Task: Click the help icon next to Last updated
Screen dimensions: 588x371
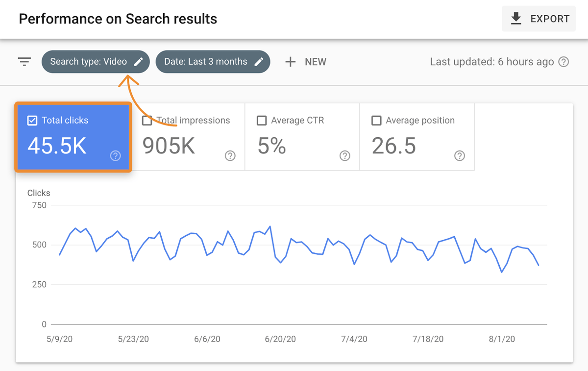Action: pyautogui.click(x=563, y=62)
